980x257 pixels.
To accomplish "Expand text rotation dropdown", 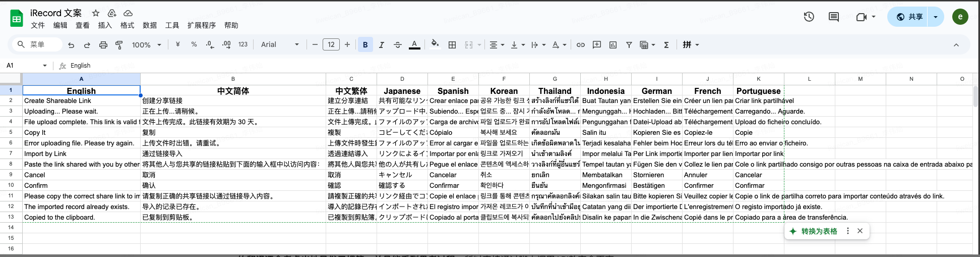I will click(x=565, y=45).
